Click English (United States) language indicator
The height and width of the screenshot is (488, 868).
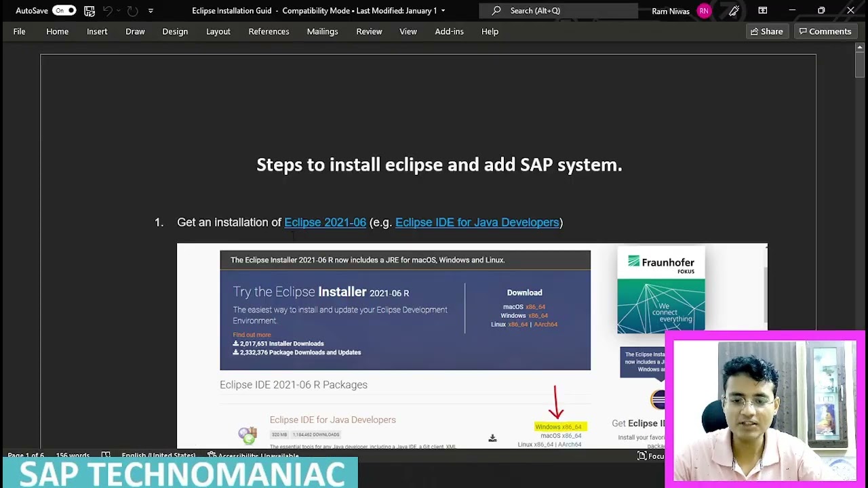tap(159, 455)
